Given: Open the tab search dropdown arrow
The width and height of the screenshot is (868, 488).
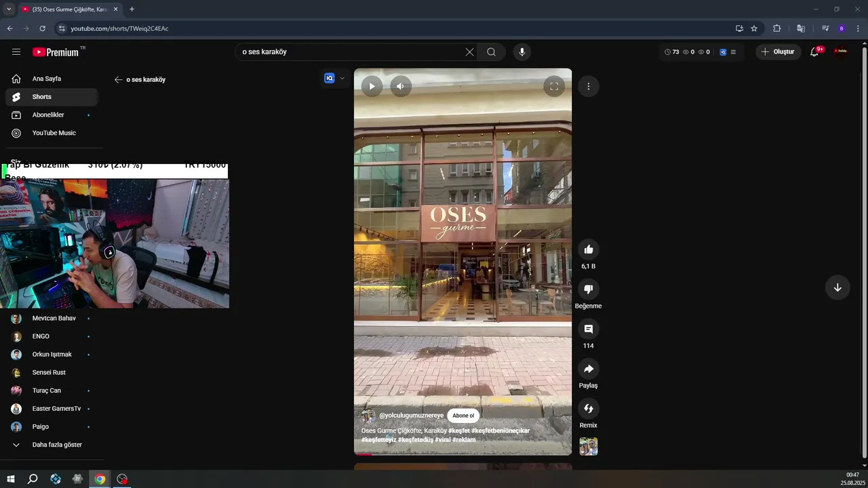Looking at the screenshot, I should [x=9, y=9].
